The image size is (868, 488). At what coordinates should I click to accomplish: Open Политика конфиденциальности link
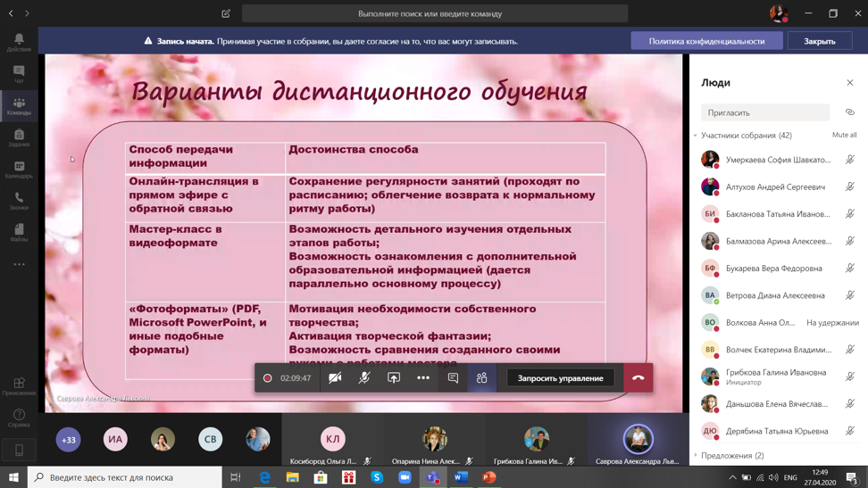coord(706,41)
